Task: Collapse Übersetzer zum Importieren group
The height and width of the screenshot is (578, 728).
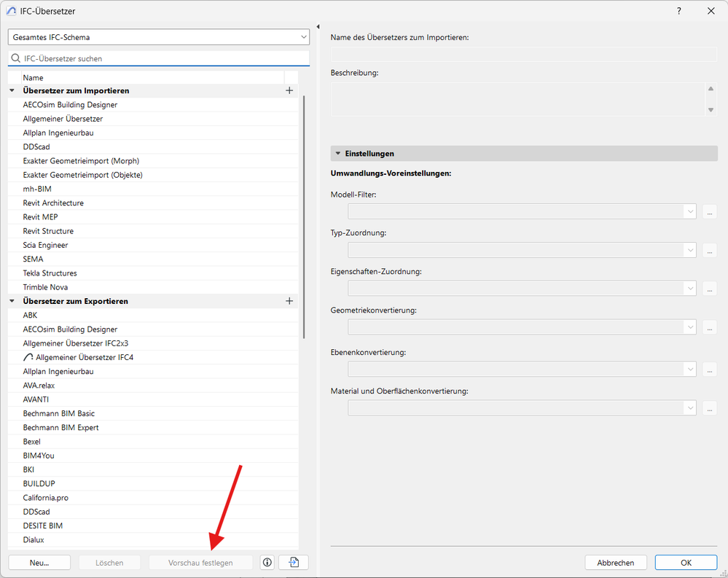Action: tap(12, 90)
